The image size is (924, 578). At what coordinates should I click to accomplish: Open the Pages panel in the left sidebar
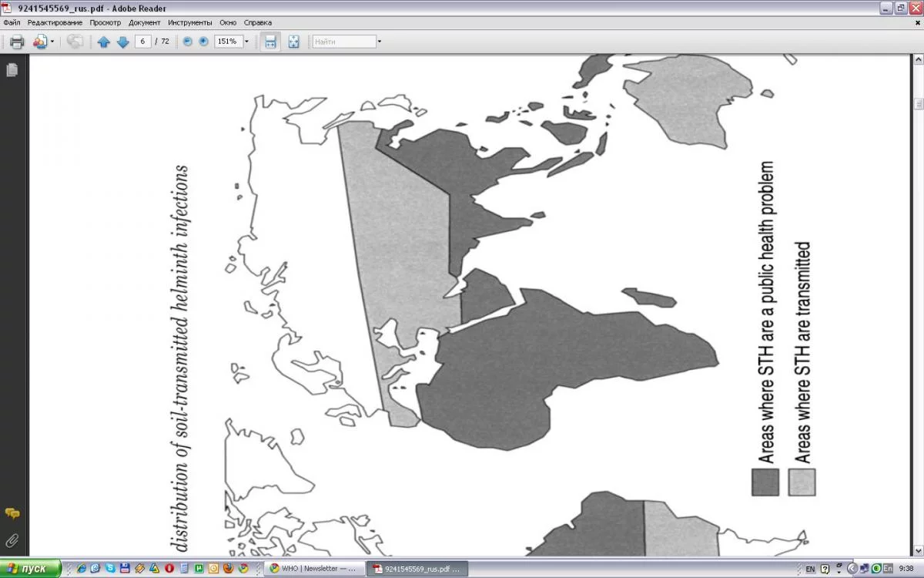pos(12,70)
